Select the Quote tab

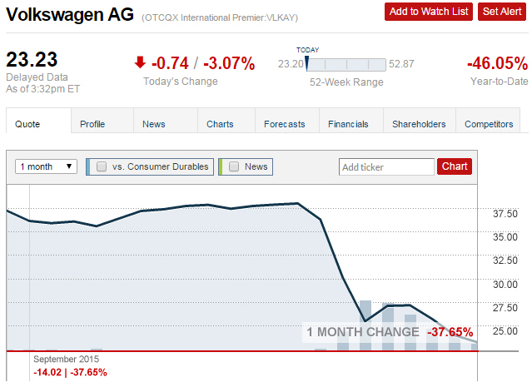pos(27,124)
